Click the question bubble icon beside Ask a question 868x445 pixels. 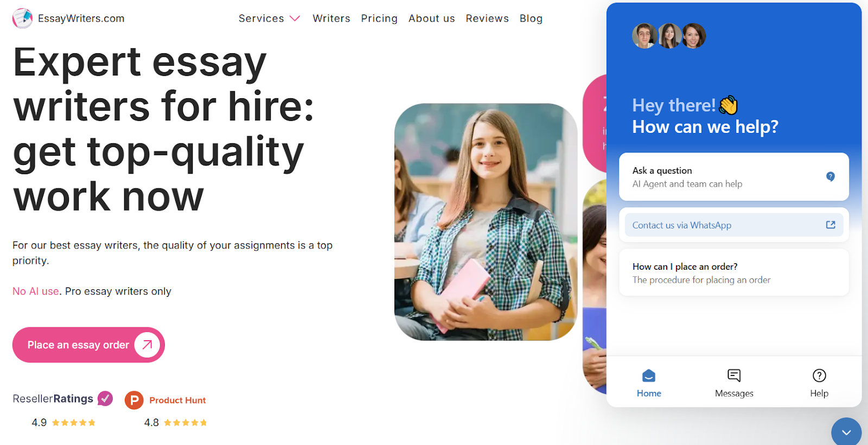(x=831, y=176)
